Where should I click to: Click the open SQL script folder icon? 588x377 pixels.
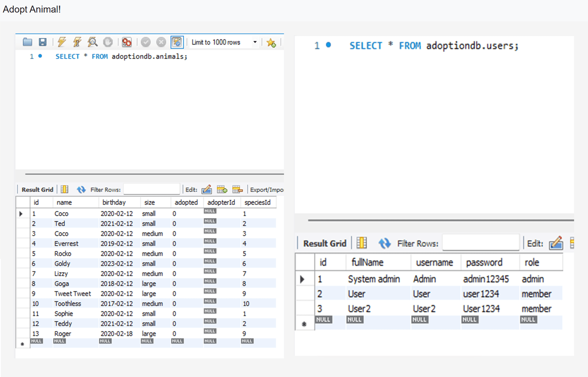(x=28, y=42)
